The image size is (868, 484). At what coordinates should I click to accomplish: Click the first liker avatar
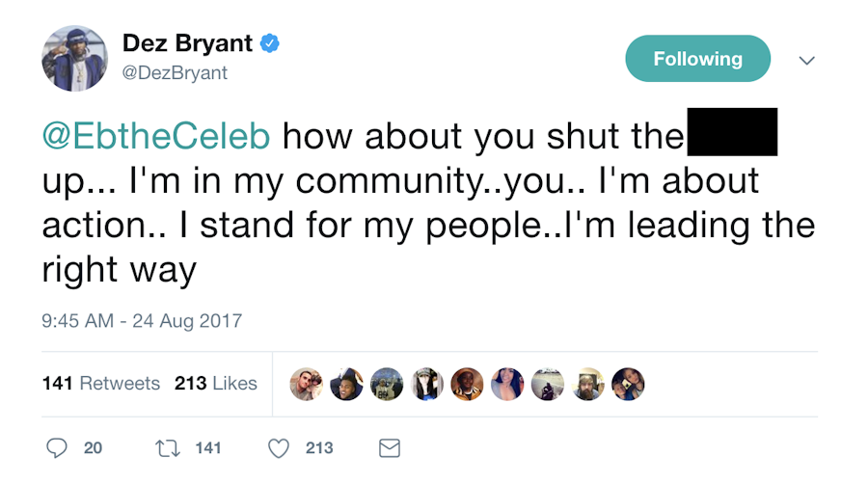tap(306, 384)
